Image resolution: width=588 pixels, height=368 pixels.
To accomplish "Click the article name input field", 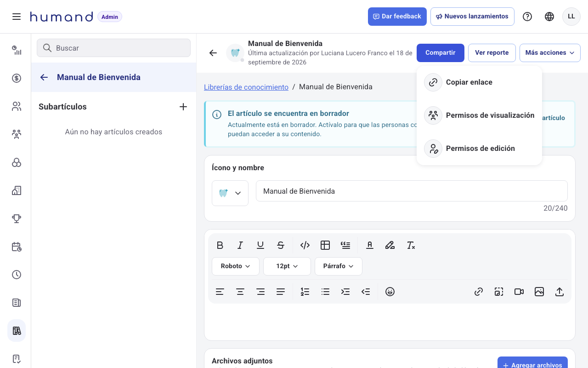I will (x=412, y=191).
